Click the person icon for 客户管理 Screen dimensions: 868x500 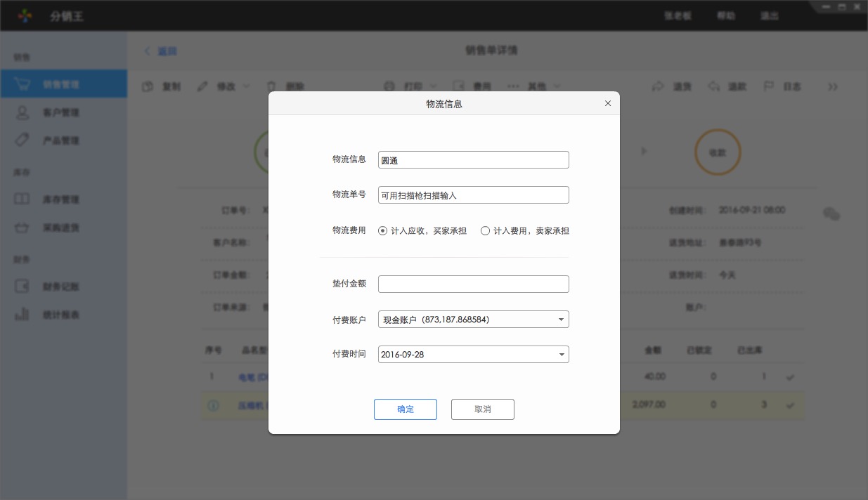(x=22, y=112)
